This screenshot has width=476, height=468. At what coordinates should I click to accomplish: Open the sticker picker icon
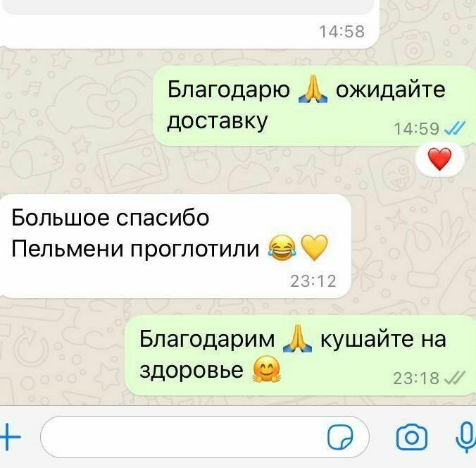pyautogui.click(x=340, y=437)
